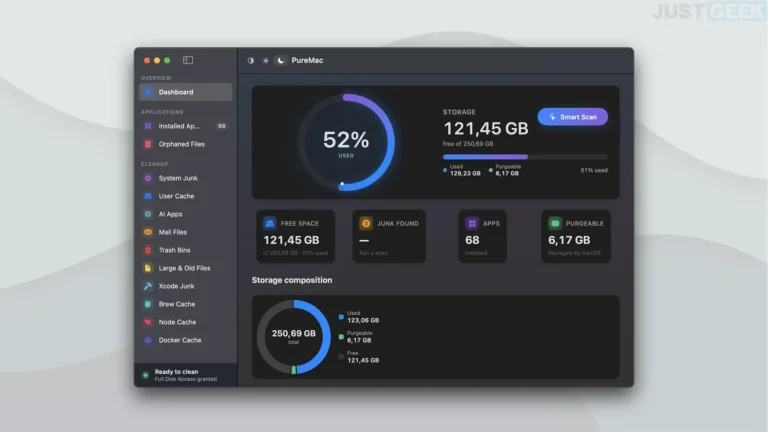The image size is (768, 432).
Task: Click the green window zoom button
Action: coord(167,61)
